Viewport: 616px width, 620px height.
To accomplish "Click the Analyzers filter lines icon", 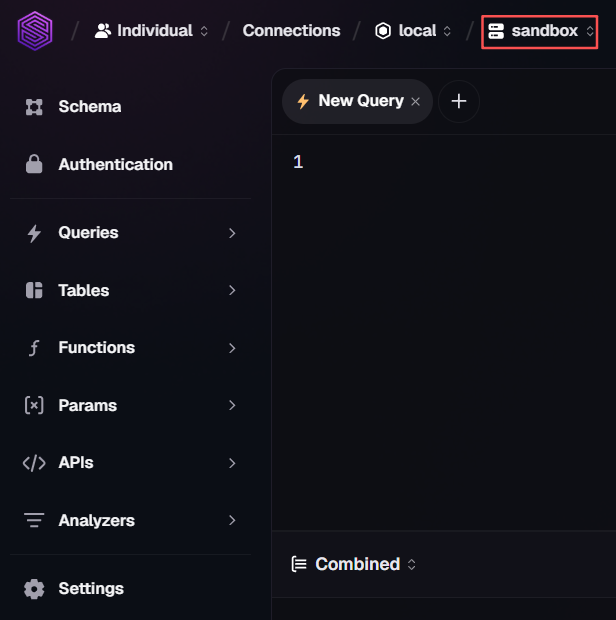I will click(x=34, y=520).
